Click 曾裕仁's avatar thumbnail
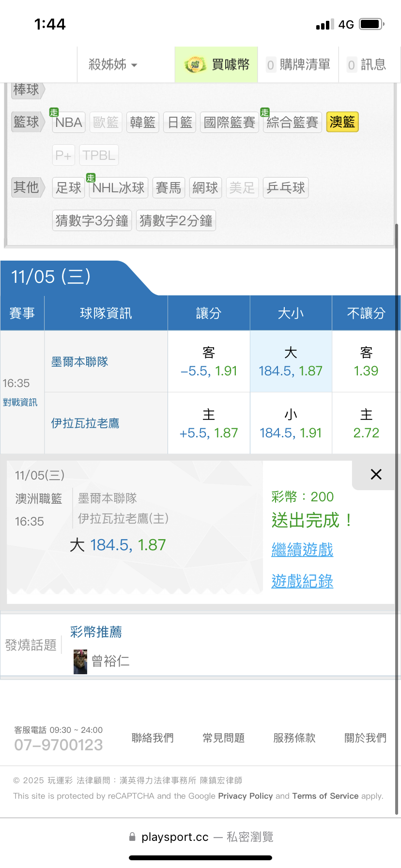Image resolution: width=401 pixels, height=868 pixels. (x=80, y=662)
